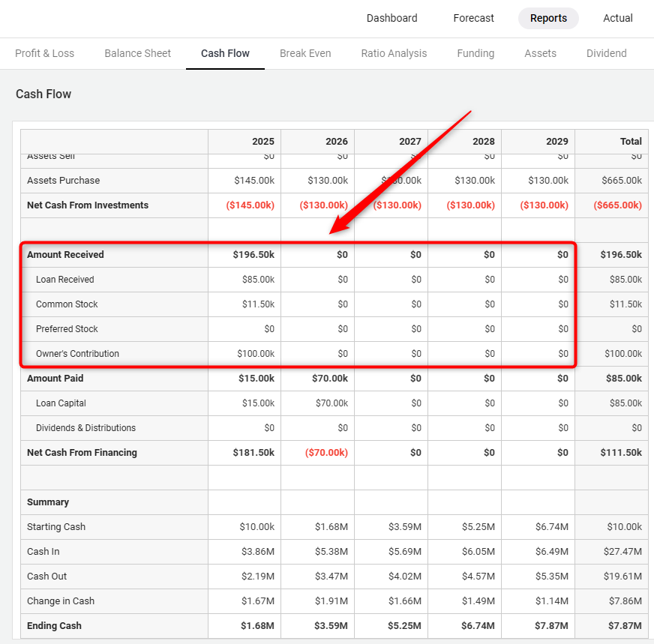
Task: Select the Dividends & Distributions row label
Action: [85, 428]
